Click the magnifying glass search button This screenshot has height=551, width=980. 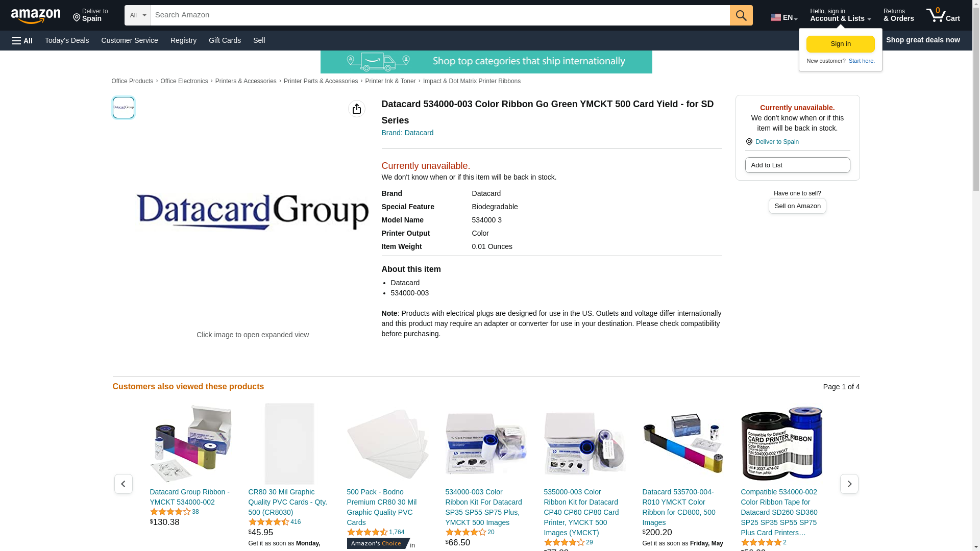point(741,15)
